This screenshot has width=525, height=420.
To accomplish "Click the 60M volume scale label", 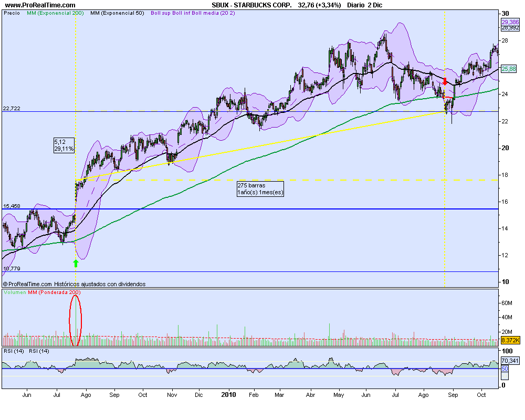I will [x=507, y=303].
